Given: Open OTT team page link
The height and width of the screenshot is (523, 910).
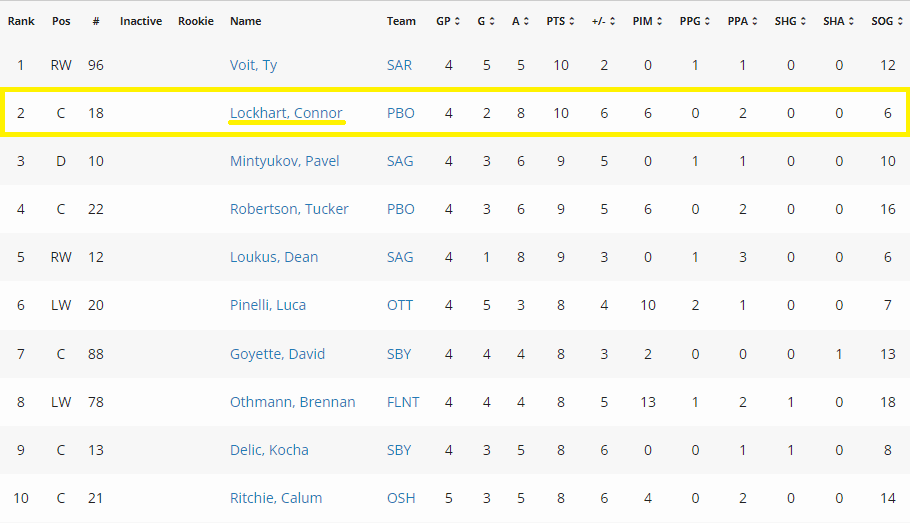Looking at the screenshot, I should pyautogui.click(x=400, y=305).
